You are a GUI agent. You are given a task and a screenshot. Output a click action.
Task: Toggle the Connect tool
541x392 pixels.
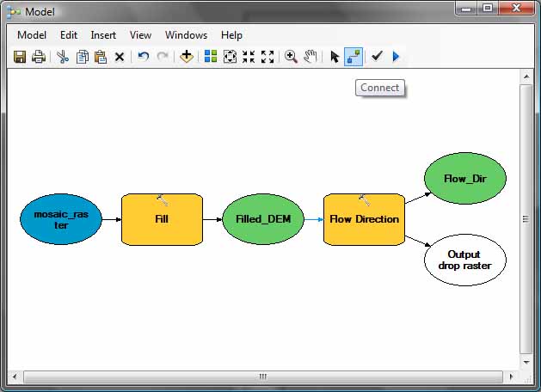coord(353,57)
